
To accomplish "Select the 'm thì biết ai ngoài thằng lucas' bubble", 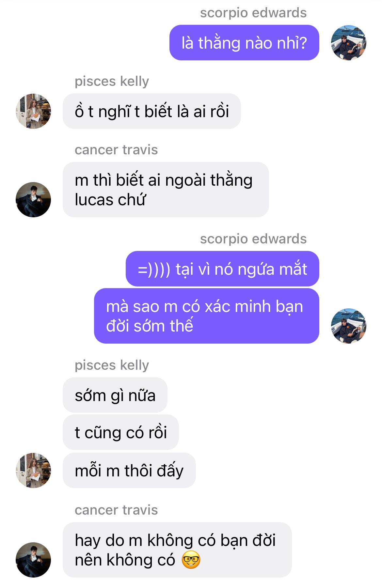I will (x=166, y=190).
